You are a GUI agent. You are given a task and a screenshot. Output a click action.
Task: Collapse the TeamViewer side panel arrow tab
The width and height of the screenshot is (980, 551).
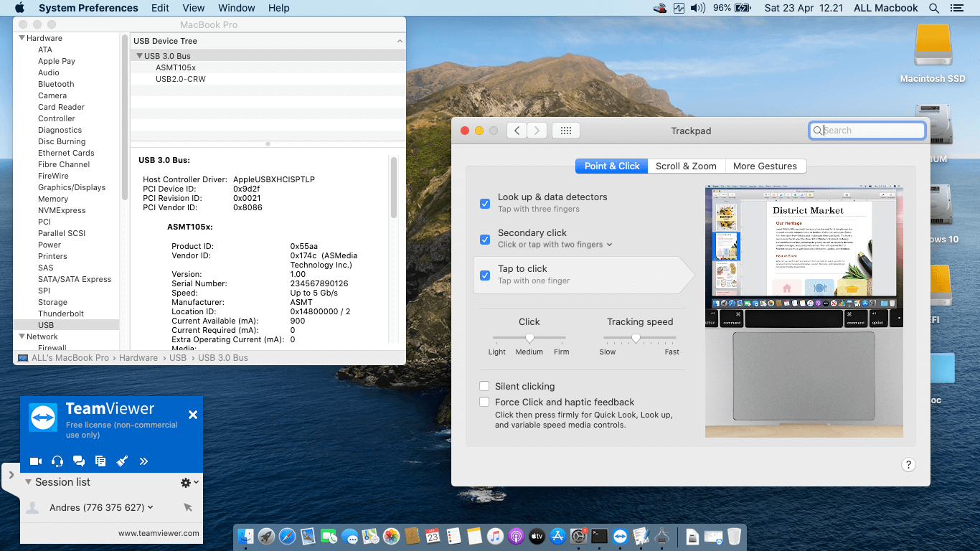pyautogui.click(x=11, y=475)
